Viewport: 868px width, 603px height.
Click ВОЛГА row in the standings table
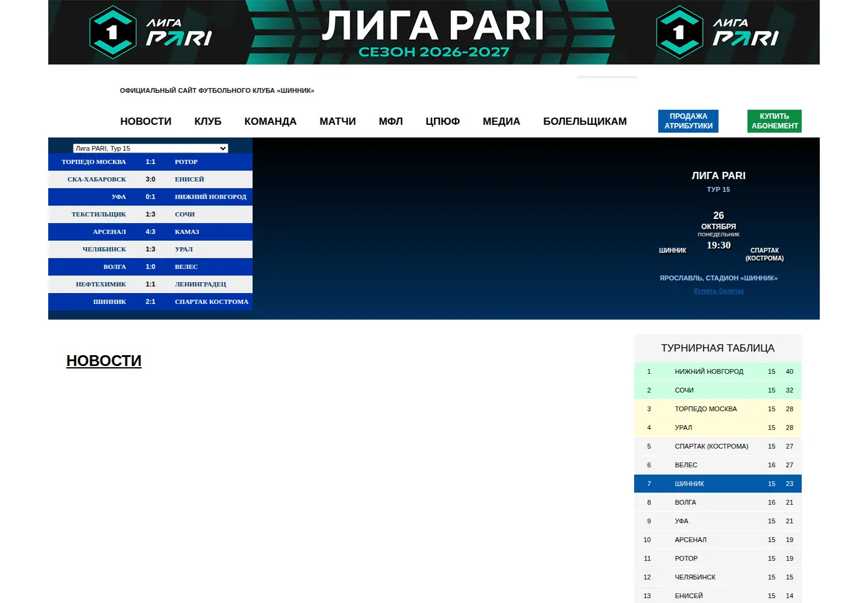click(718, 502)
